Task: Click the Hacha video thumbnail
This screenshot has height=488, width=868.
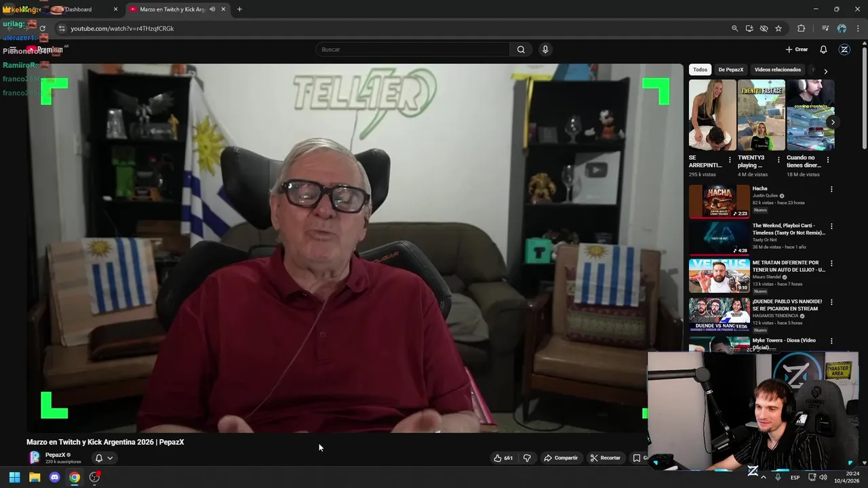Action: pyautogui.click(x=719, y=201)
